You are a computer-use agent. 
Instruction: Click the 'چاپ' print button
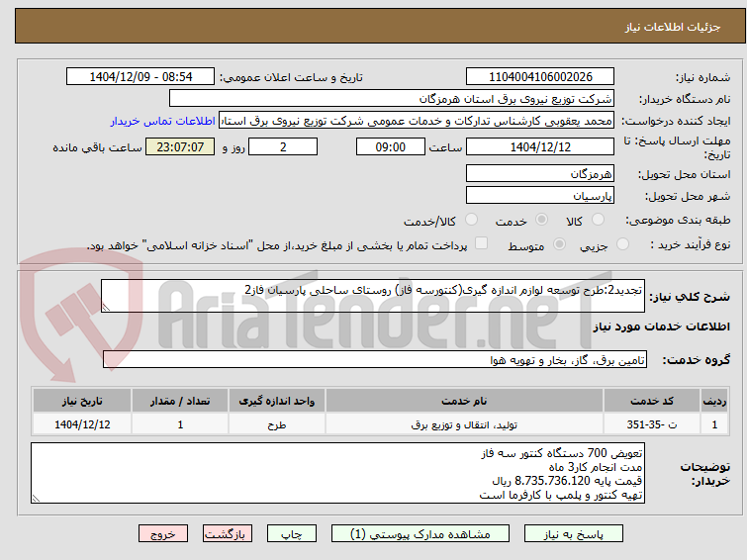[292, 534]
